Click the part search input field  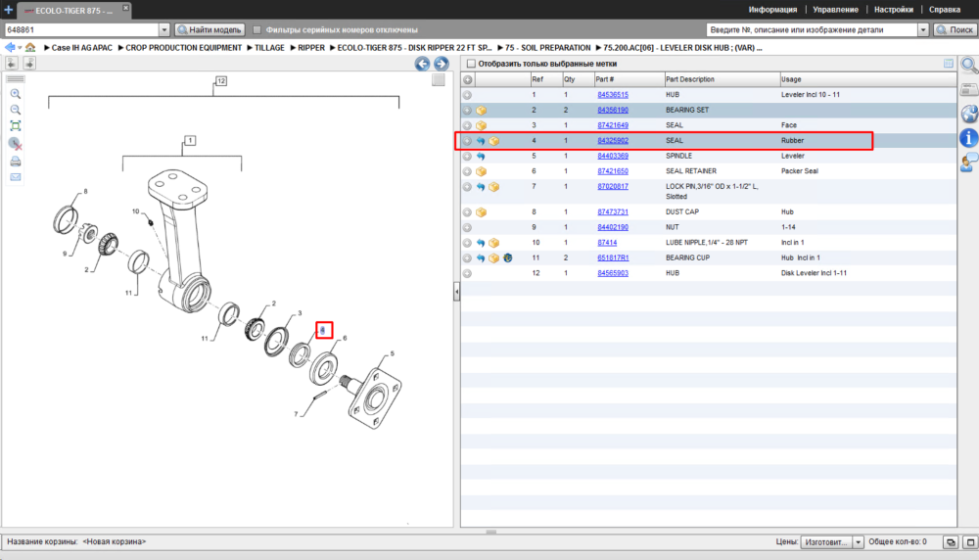[x=813, y=29]
